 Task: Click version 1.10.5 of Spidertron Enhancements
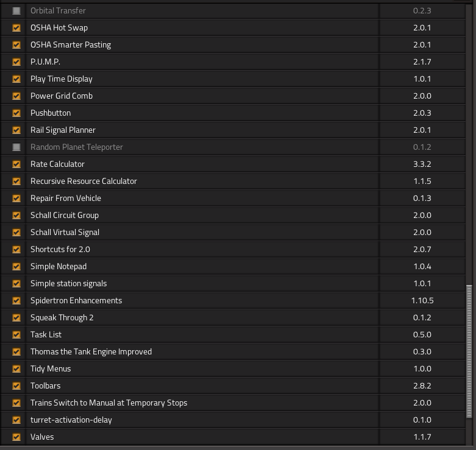(422, 300)
